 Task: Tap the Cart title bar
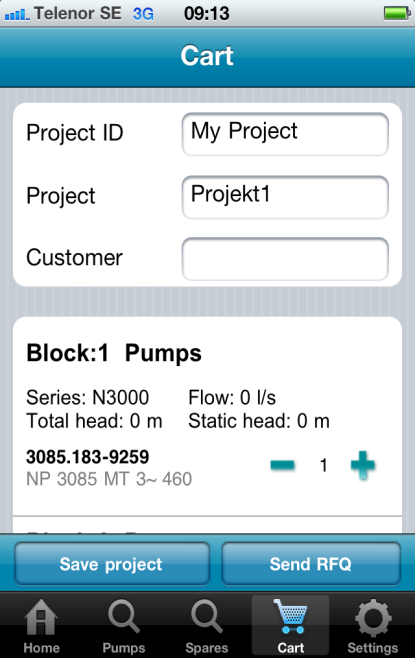click(207, 57)
